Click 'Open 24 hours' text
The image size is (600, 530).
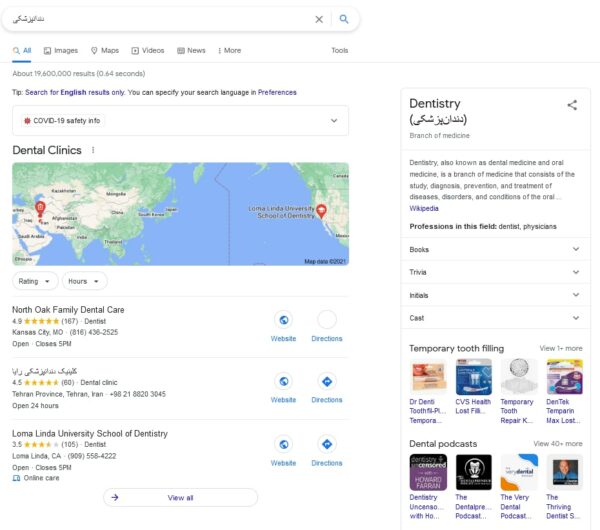(x=35, y=406)
